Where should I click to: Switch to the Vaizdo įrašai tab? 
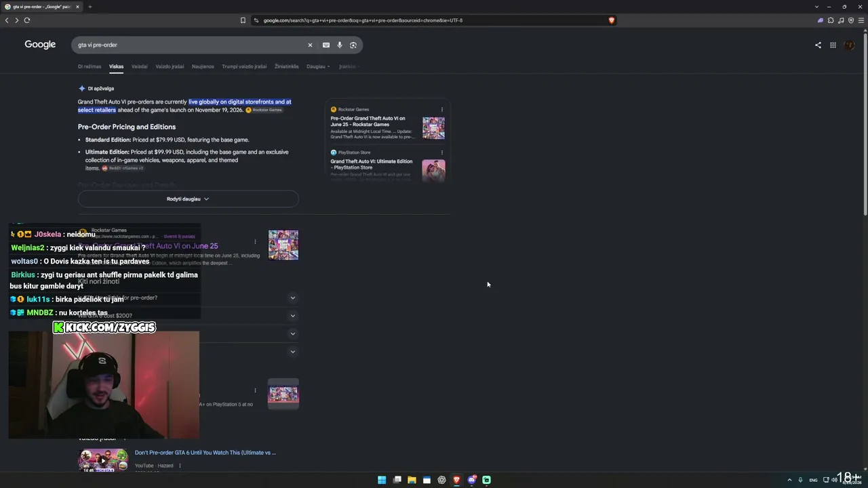click(x=170, y=66)
